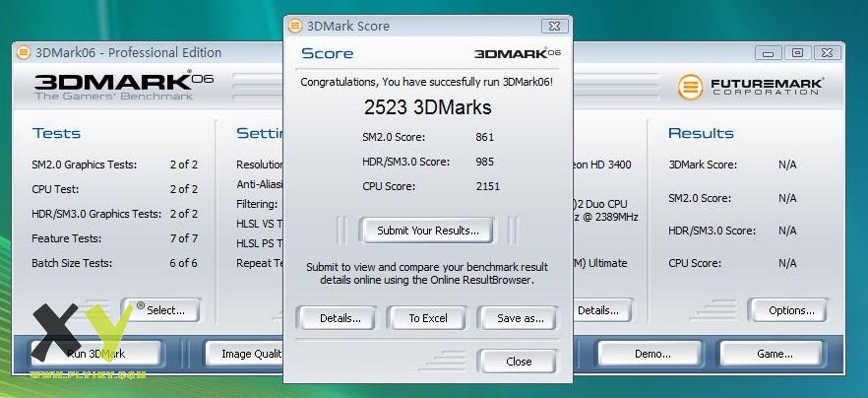Click HDR/SM3.0 Graphics Tests label
Image resolution: width=868 pixels, height=398 pixels.
pos(96,214)
